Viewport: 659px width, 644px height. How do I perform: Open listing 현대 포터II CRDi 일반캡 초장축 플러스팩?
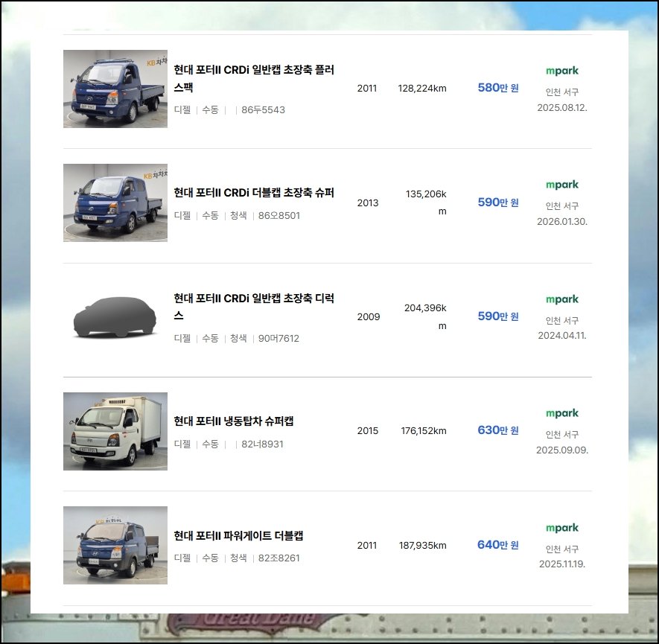pos(254,78)
